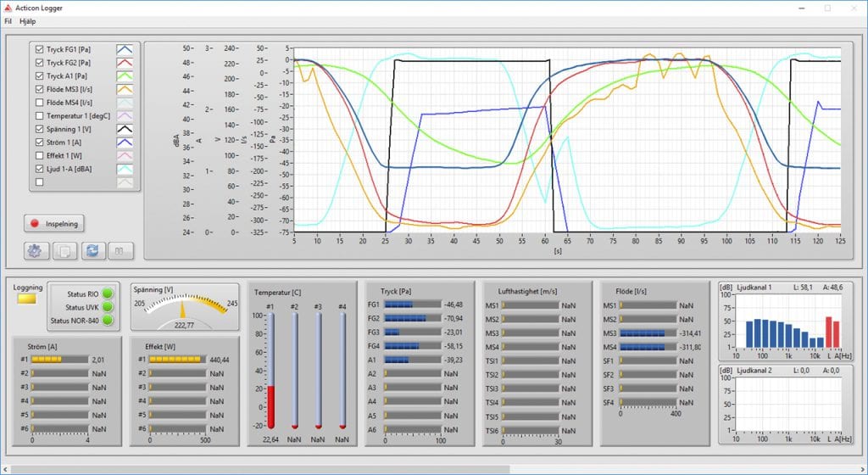Click the pause icon button
Image resolution: width=868 pixels, height=475 pixels.
click(x=120, y=251)
